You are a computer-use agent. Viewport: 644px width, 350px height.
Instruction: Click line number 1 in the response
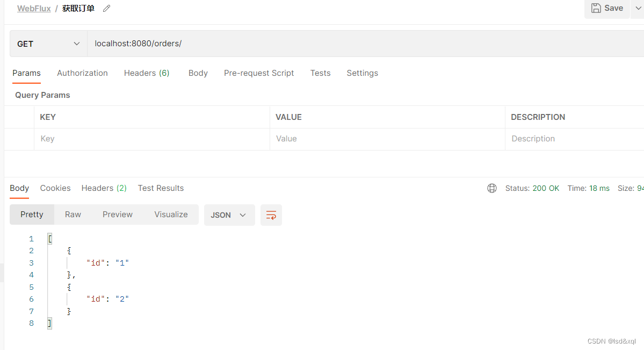click(31, 239)
